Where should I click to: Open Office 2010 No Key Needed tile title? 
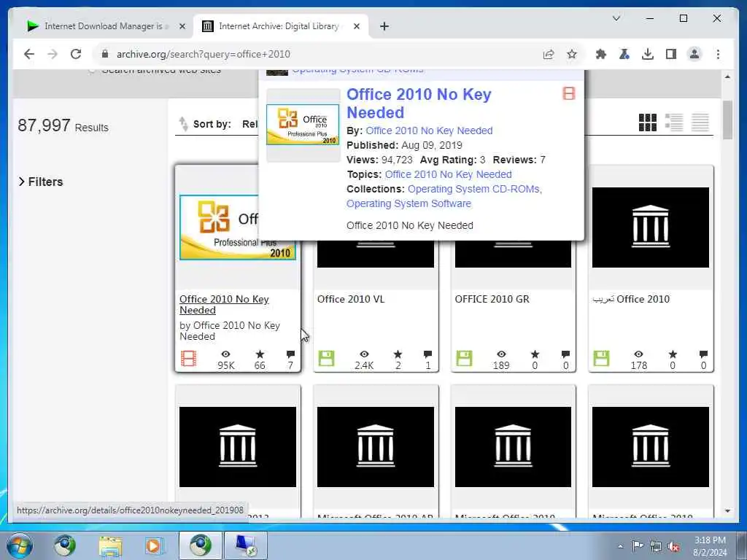pos(224,305)
